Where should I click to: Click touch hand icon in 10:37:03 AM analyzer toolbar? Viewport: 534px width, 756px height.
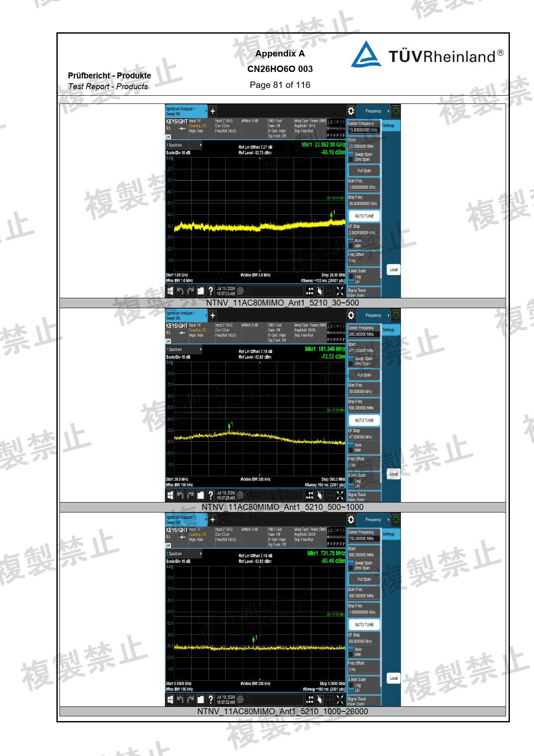coord(320,291)
